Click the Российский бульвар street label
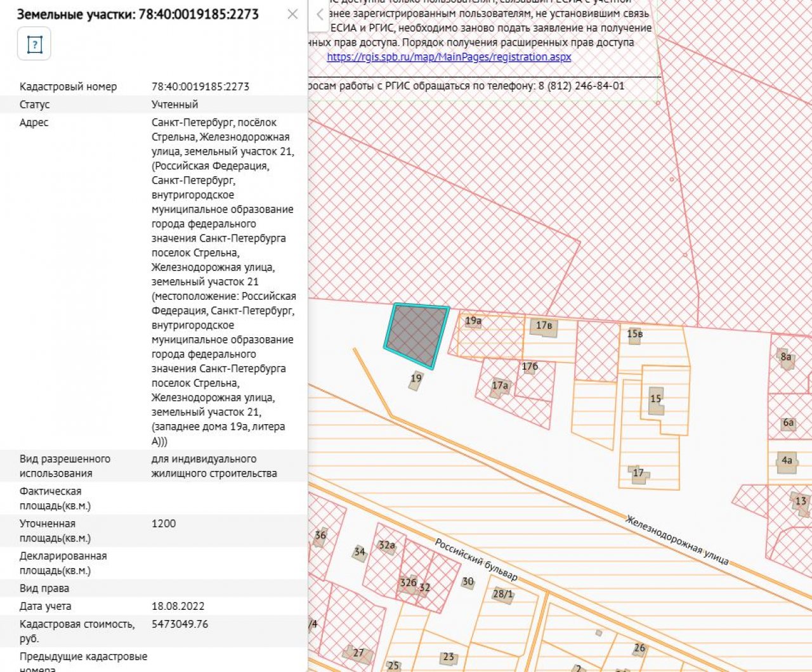 [x=476, y=559]
